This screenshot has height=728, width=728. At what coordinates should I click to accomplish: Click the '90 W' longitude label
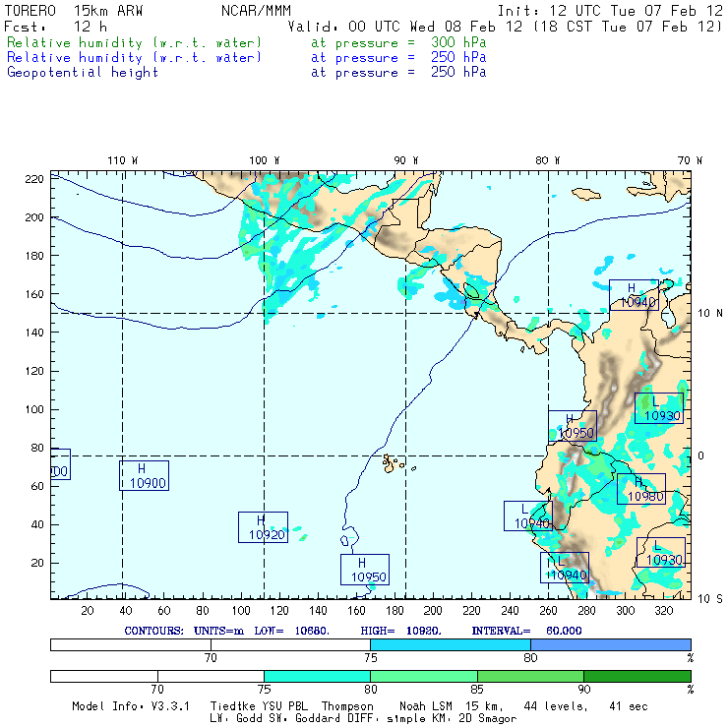pos(406,160)
